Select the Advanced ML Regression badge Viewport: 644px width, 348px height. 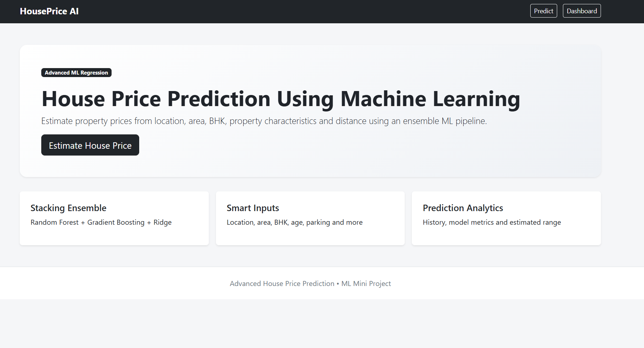[x=76, y=72]
